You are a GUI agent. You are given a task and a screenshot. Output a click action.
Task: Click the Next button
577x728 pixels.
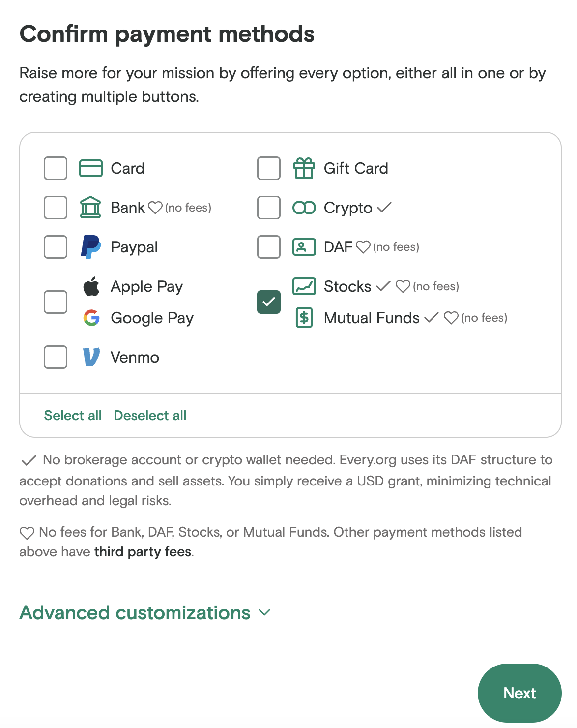[x=519, y=693]
